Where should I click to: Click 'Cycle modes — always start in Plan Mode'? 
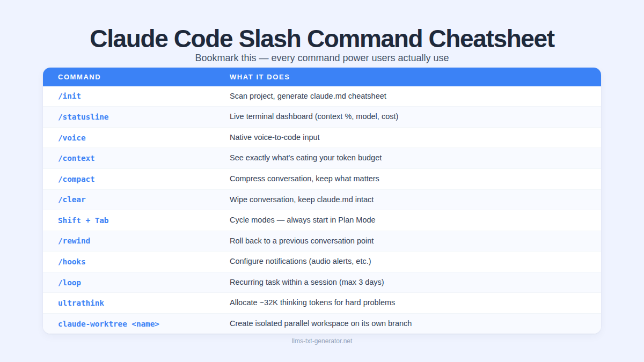(x=303, y=220)
